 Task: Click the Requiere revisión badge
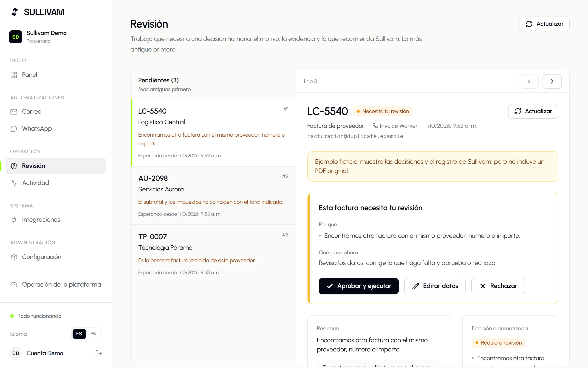click(x=499, y=343)
